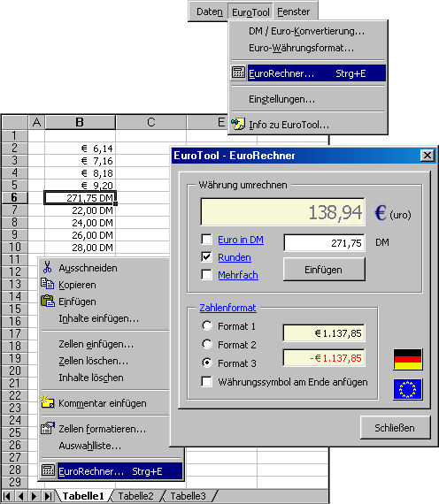
Task: Switch to the Tabelle1 sheet tab
Action: (x=83, y=496)
